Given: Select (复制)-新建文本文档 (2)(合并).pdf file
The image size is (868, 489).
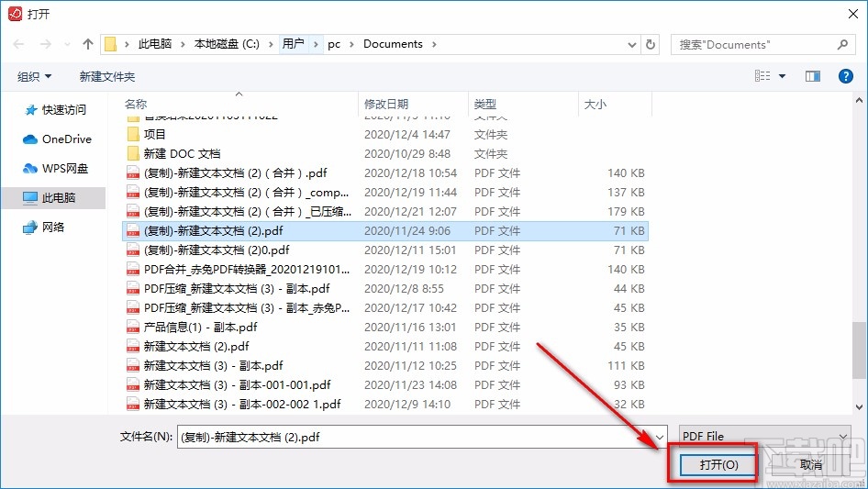Looking at the screenshot, I should (384, 173).
